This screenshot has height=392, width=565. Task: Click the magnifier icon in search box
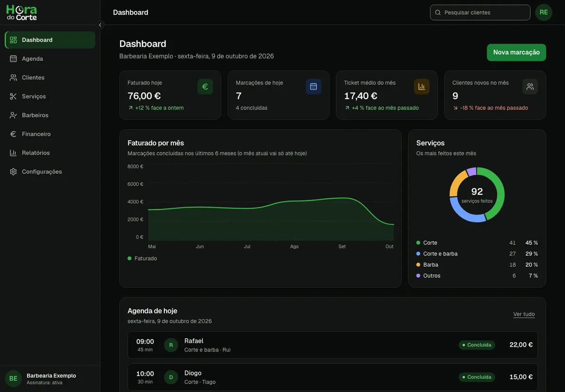pos(438,13)
